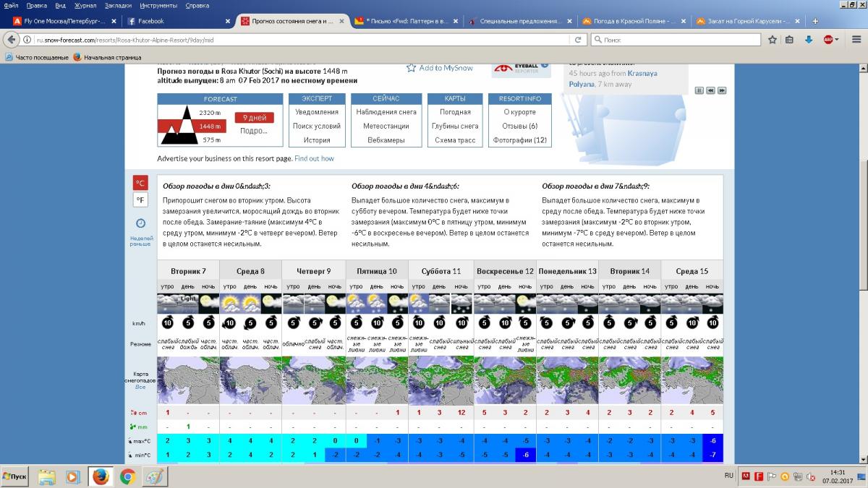Open the Справка menu
868x488 pixels.
pyautogui.click(x=197, y=5)
